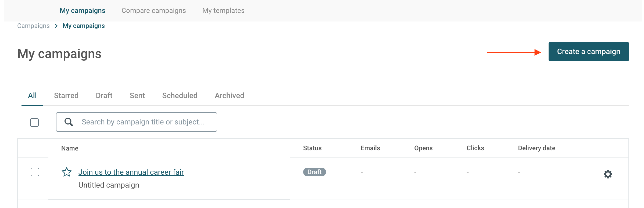The image size is (644, 208).
Task: Click the Draft status badge
Action: (x=314, y=172)
